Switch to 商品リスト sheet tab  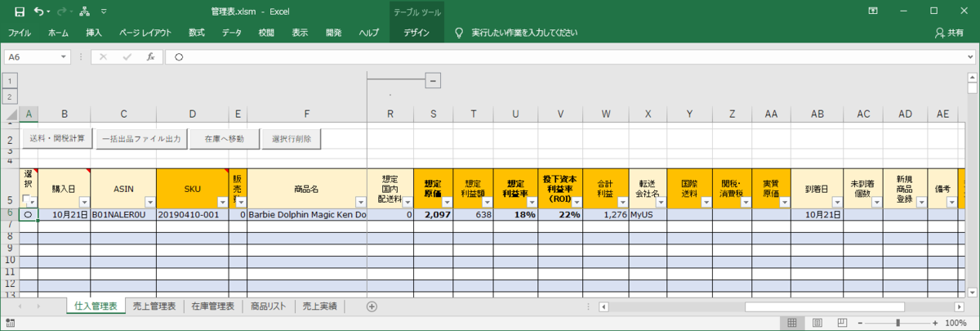269,306
